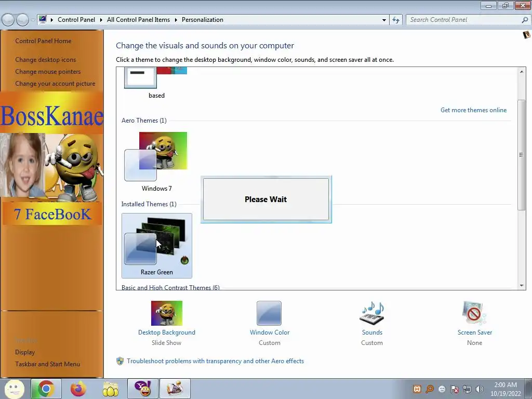
Task: Expand the arrow before Control Panel breadcrumb
Action: [x=52, y=20]
